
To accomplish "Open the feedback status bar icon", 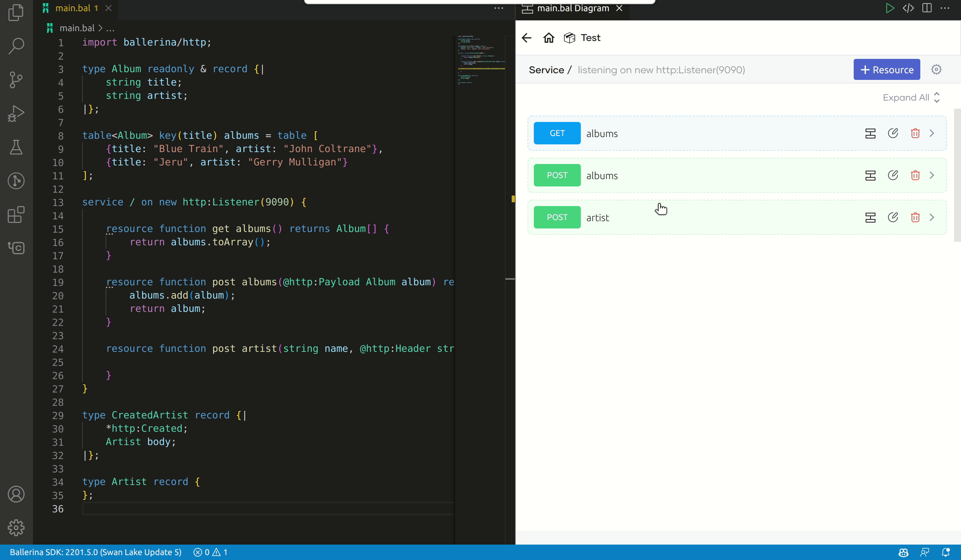I will pyautogui.click(x=925, y=552).
